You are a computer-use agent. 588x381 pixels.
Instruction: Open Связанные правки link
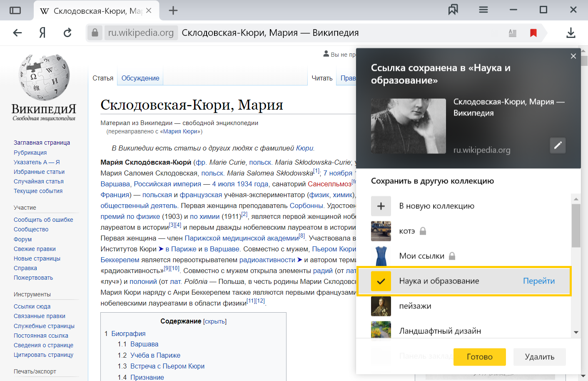[x=40, y=316]
